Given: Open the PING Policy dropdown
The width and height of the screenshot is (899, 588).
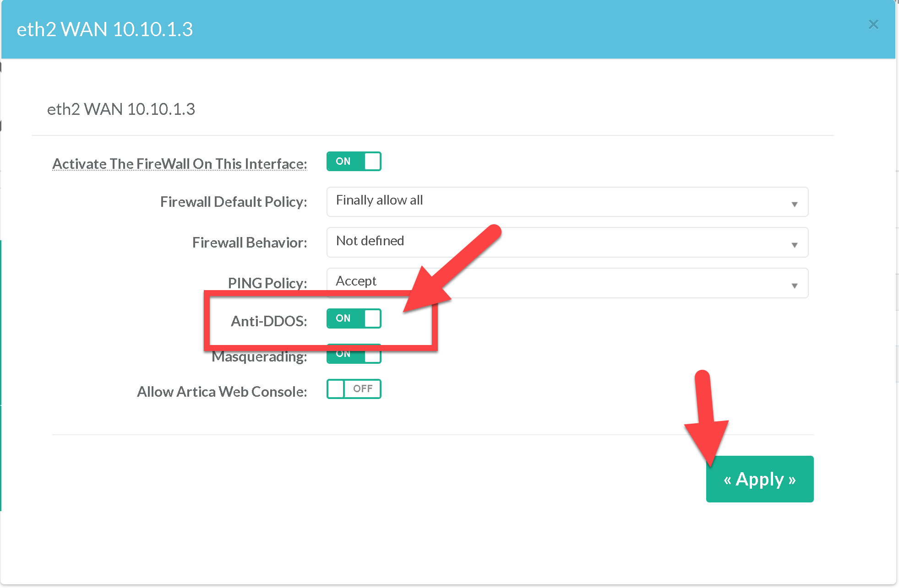Looking at the screenshot, I should [567, 283].
